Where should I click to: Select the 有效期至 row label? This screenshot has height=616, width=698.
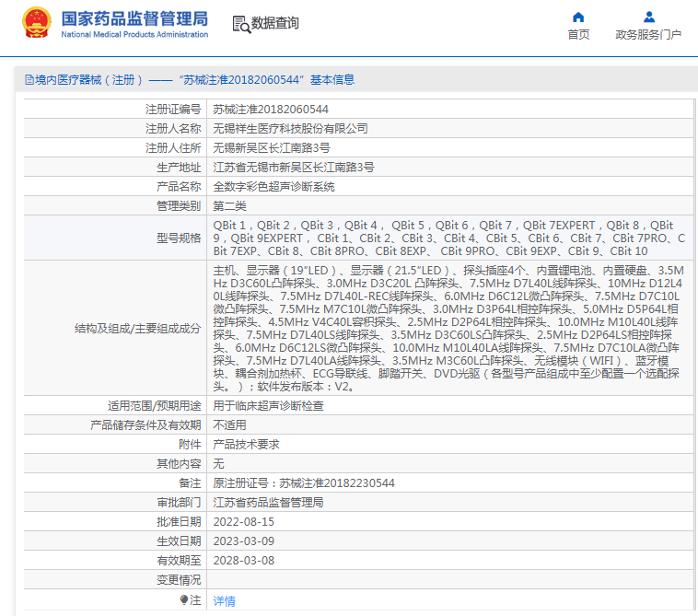point(179,561)
